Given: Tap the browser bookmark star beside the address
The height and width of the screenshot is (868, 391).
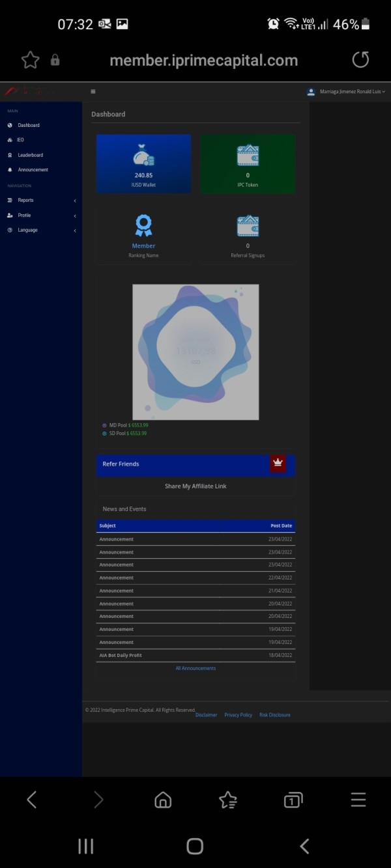Looking at the screenshot, I should coord(30,60).
